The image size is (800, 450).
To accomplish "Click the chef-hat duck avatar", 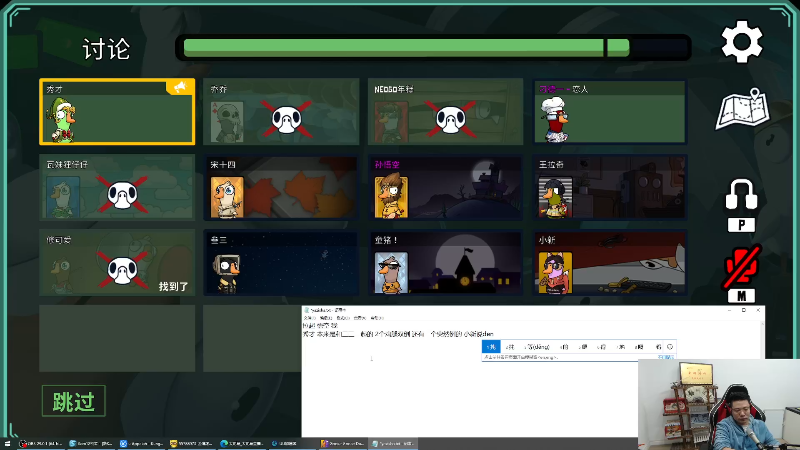I will pyautogui.click(x=555, y=120).
